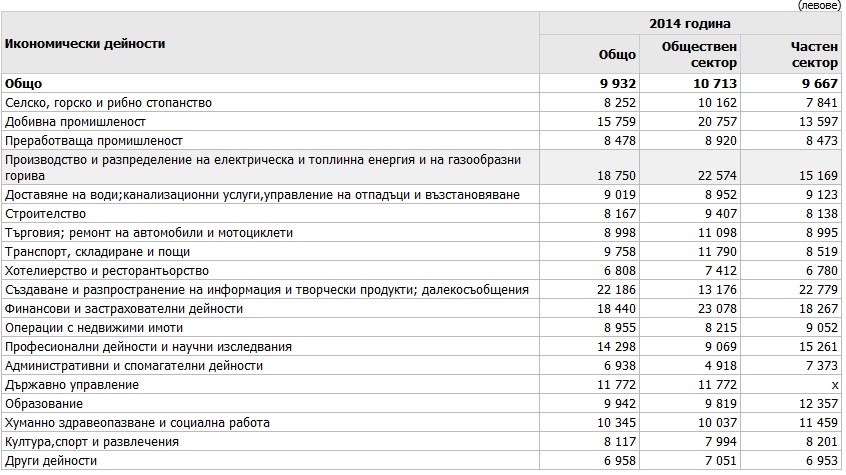Click value 9 407 in construction row
The image size is (846, 475).
(x=721, y=214)
